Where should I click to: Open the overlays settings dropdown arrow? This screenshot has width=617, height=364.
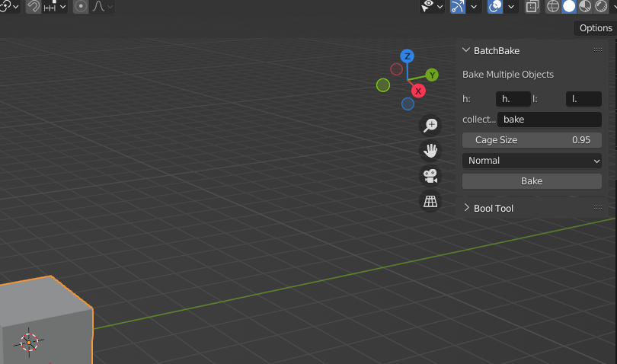pos(511,6)
